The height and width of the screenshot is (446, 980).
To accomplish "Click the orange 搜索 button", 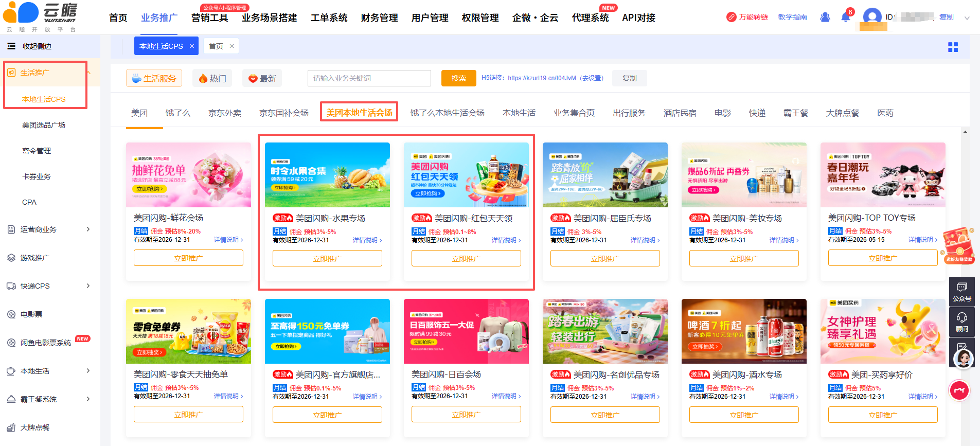I will pos(458,78).
